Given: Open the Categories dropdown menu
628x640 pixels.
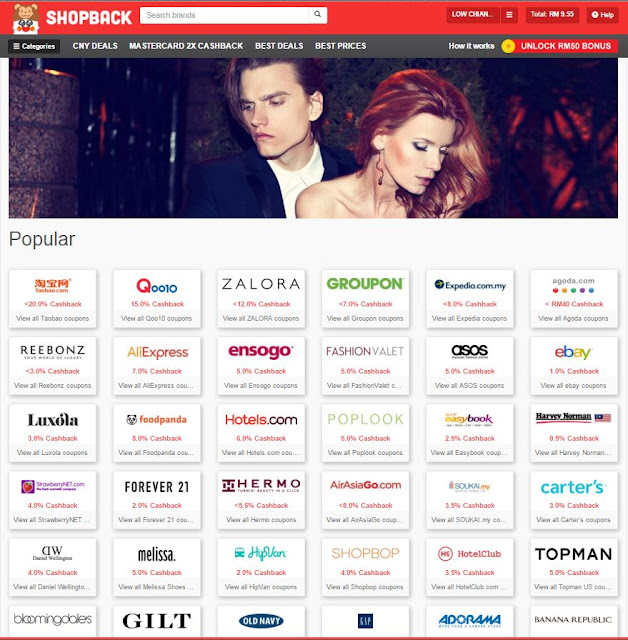Looking at the screenshot, I should (x=34, y=46).
